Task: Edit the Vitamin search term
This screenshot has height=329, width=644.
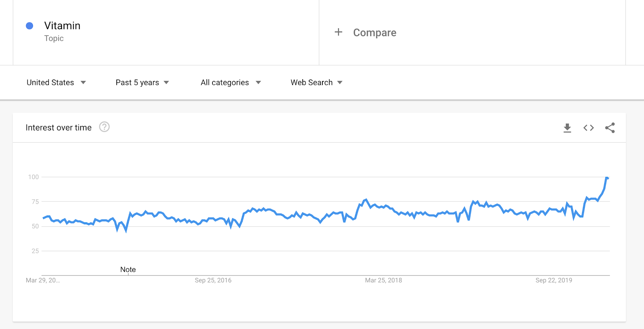Action: click(62, 26)
